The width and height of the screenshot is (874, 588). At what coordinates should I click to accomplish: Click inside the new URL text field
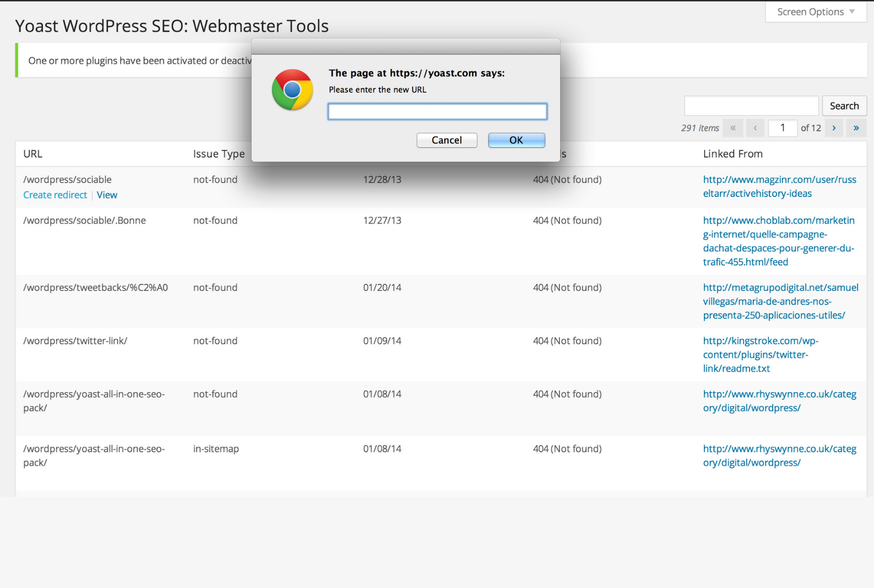pos(437,111)
